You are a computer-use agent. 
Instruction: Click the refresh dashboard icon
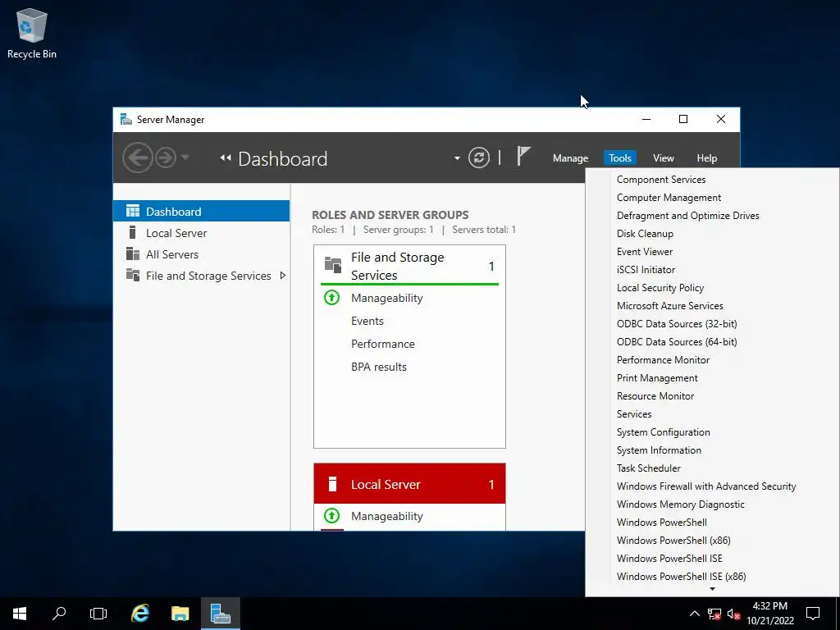[x=479, y=158]
